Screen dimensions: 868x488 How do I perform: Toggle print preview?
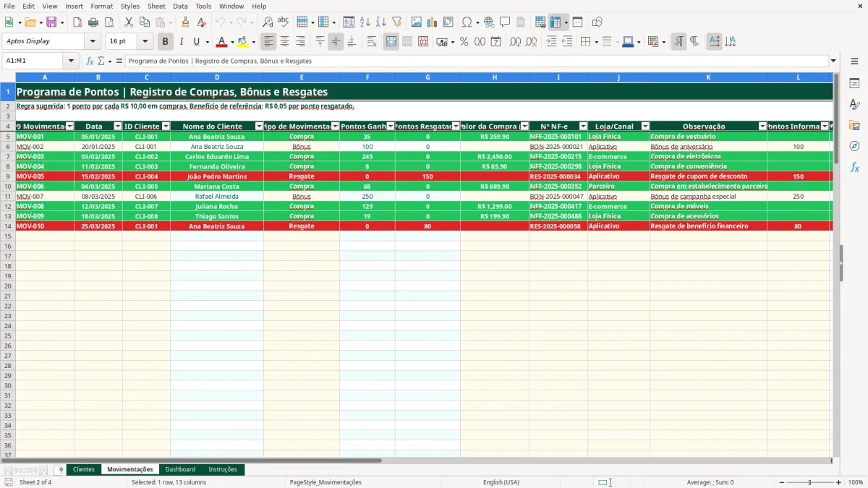coord(109,22)
